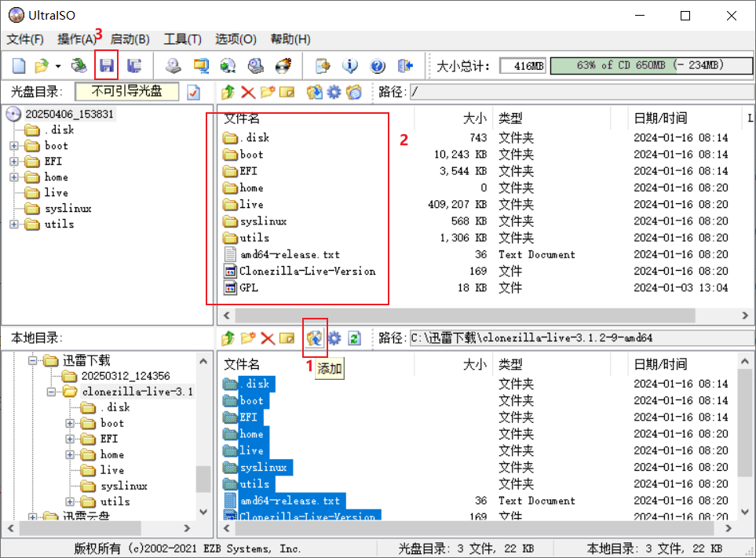Image resolution: width=756 pixels, height=558 pixels.
Task: Click the image pane red Delete icon
Action: (x=248, y=92)
